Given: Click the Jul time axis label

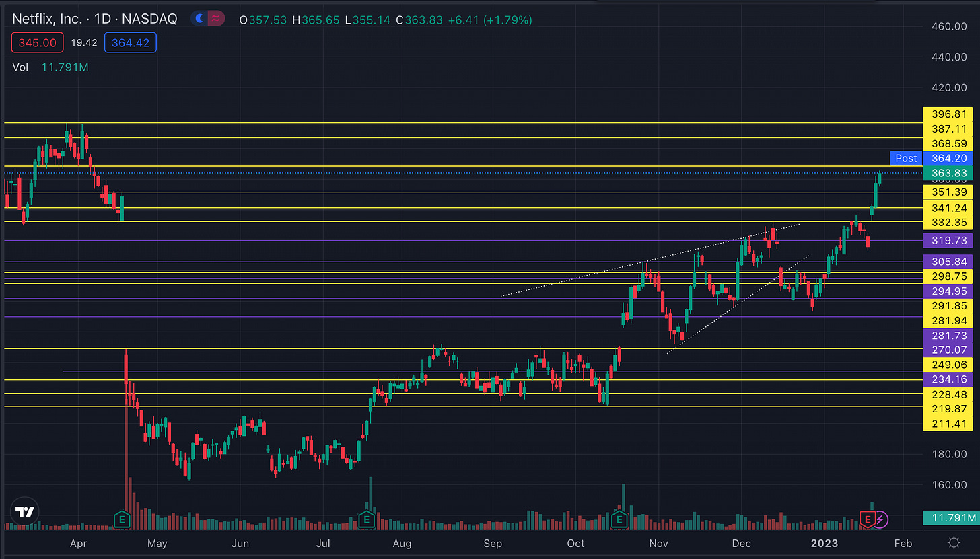Looking at the screenshot, I should [x=323, y=543].
